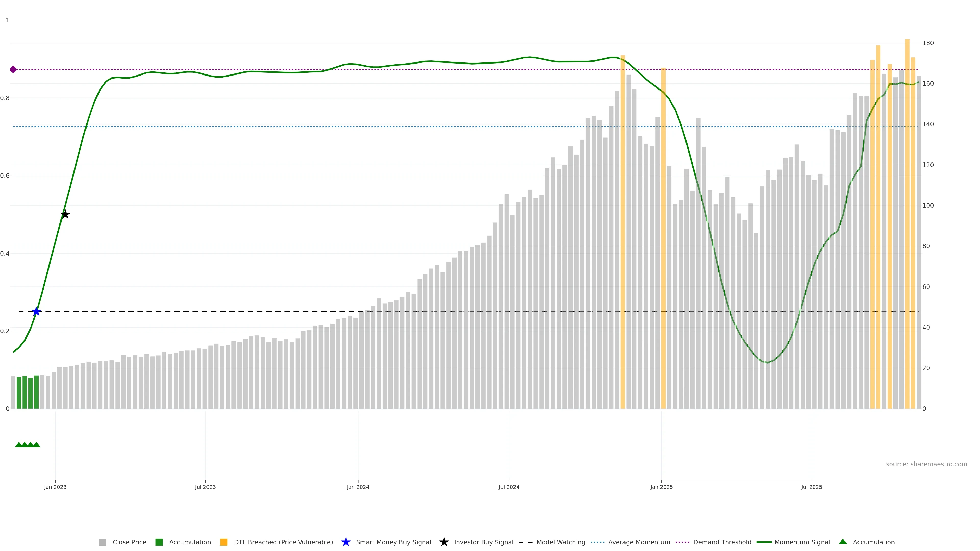Click the black star icon in legend
This screenshot has width=980, height=551.
[444, 542]
